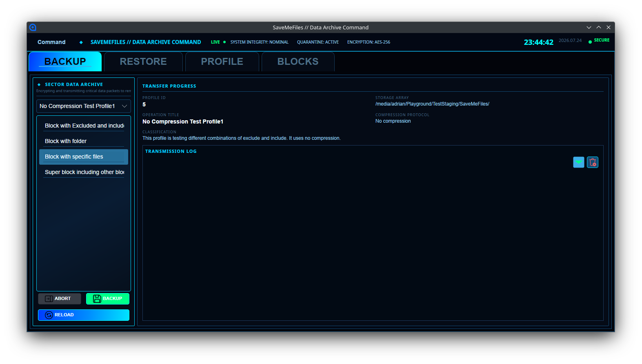Click the SaveMeFiles app icon in title bar
642x364 pixels.
[x=33, y=27]
